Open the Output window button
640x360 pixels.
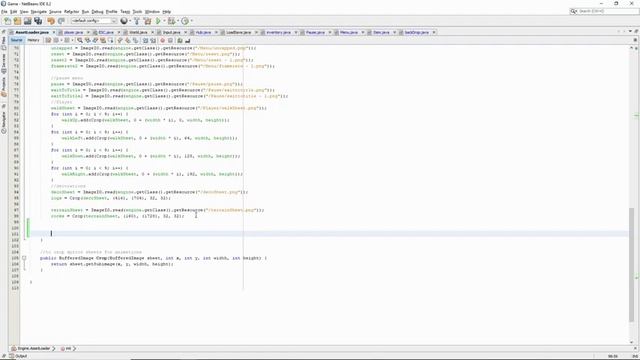point(18,356)
